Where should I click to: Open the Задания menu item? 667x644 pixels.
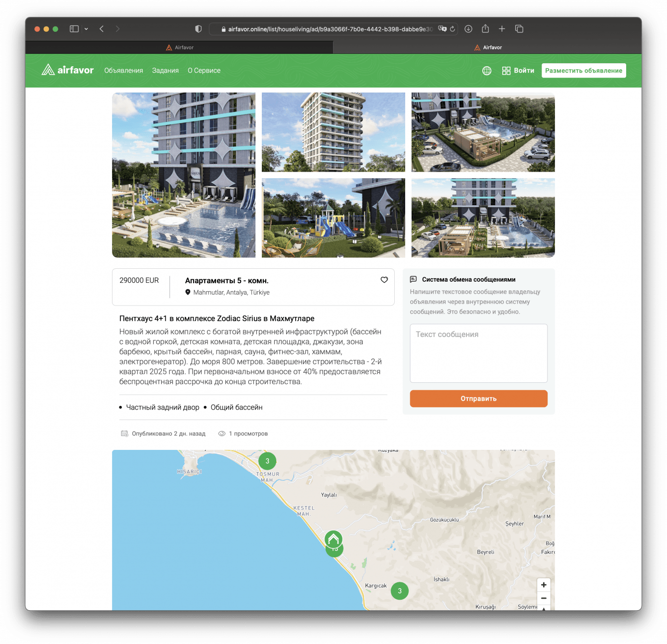pyautogui.click(x=165, y=71)
